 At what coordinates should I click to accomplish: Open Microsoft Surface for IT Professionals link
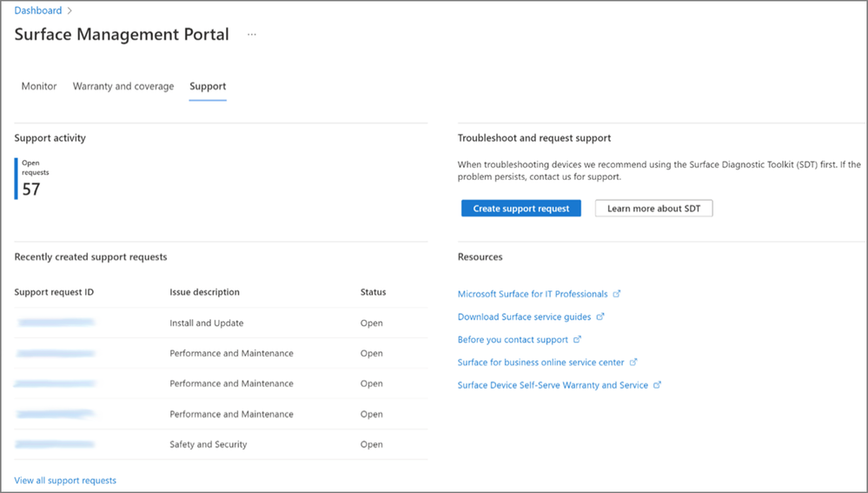click(533, 294)
